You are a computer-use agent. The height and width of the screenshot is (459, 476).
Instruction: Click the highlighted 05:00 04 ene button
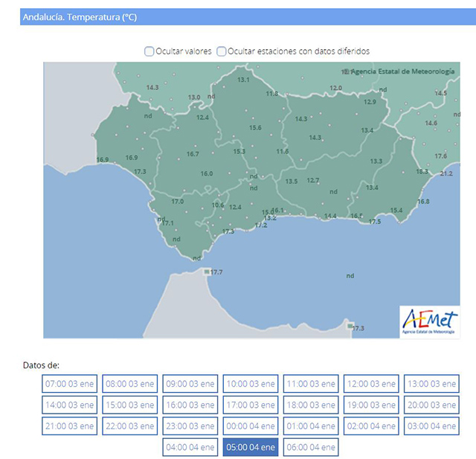(251, 447)
